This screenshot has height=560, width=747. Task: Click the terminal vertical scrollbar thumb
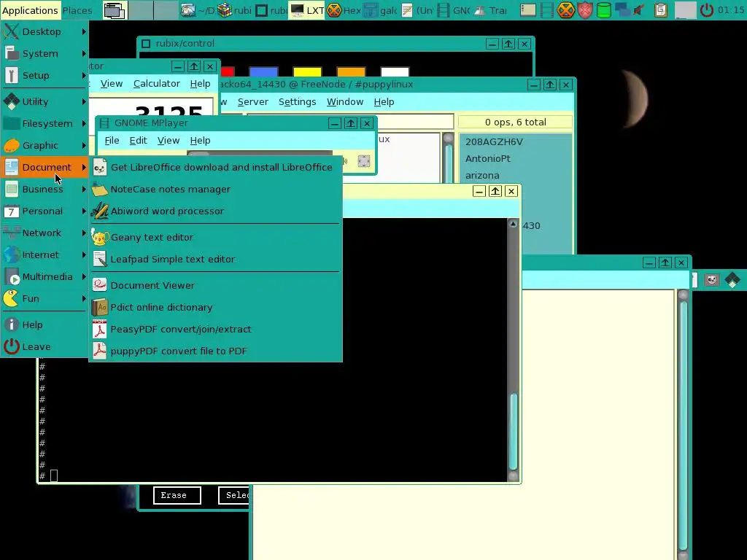(x=513, y=432)
